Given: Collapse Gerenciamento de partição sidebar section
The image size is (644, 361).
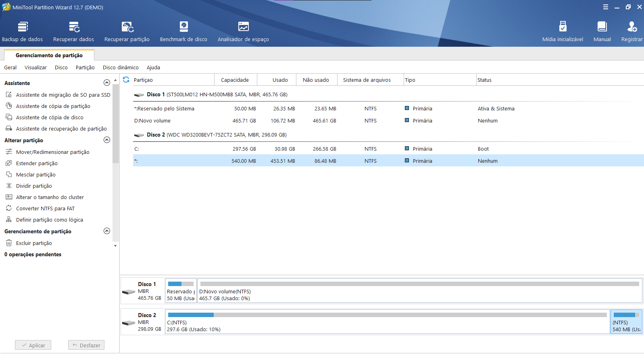Looking at the screenshot, I should (x=107, y=231).
